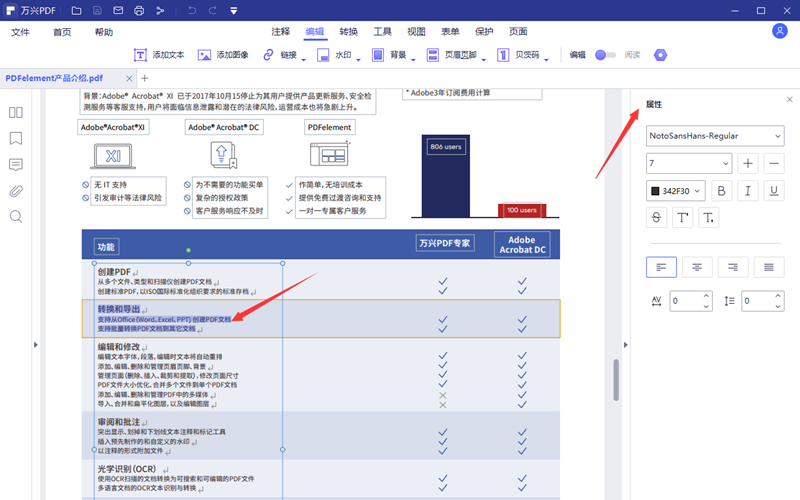Screen dimensions: 800x500
Task: Click the search magnifier in sidebar
Action: tap(16, 217)
